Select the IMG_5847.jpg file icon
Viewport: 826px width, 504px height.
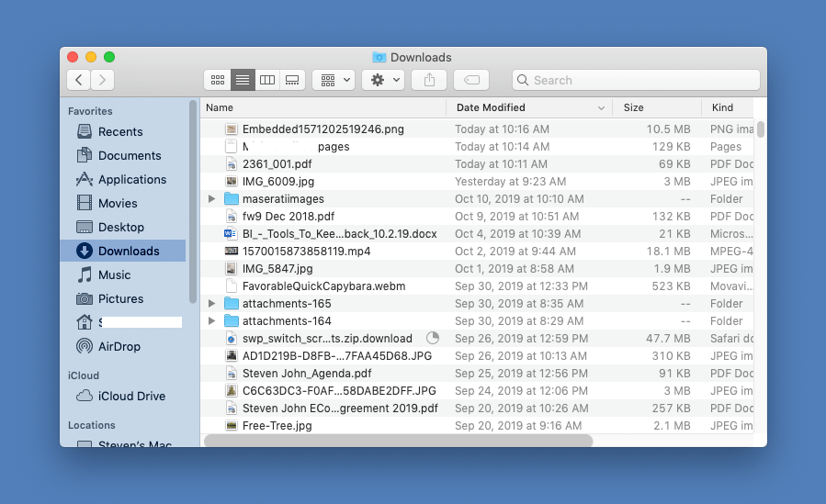point(232,268)
